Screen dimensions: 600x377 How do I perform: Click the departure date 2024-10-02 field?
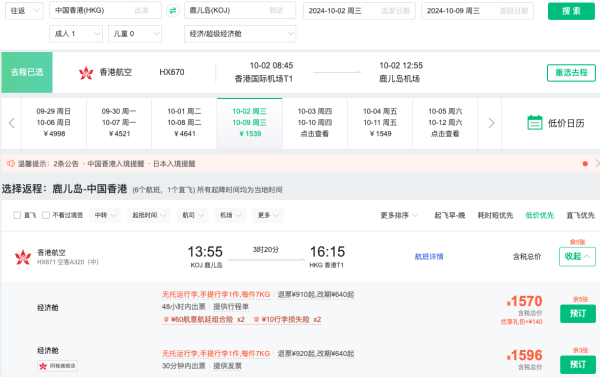pos(359,11)
